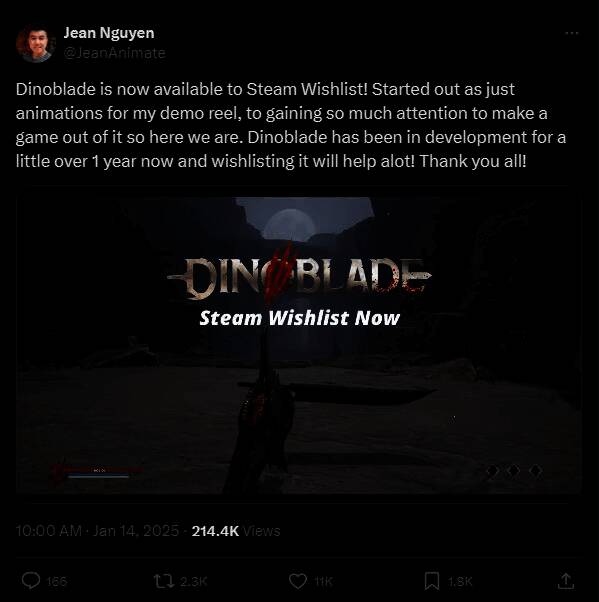Click the 2.3K reposts count
Image resolution: width=599 pixels, height=602 pixels.
pos(194,582)
